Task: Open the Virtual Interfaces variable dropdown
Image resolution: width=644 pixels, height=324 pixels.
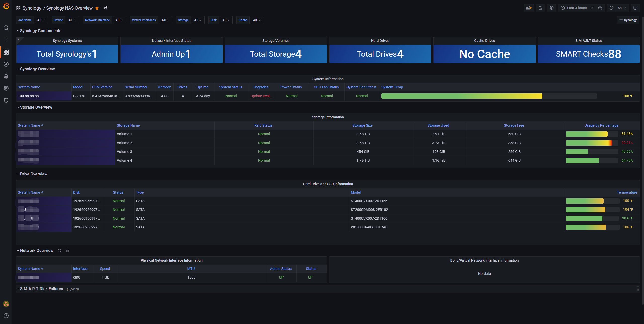Action: tap(165, 20)
